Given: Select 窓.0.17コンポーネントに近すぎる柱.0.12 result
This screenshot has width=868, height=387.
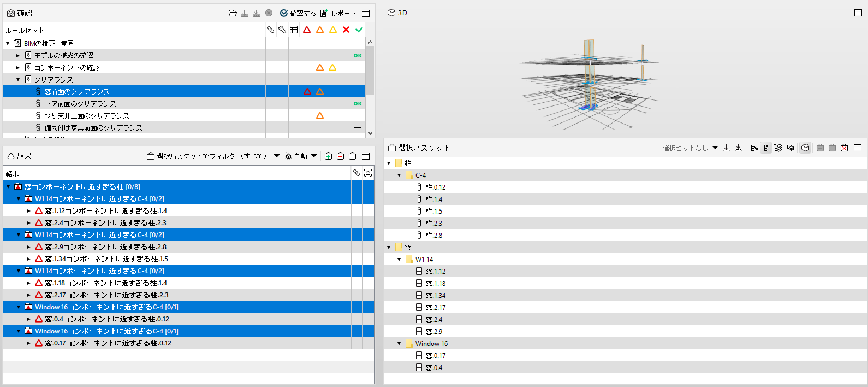Looking at the screenshot, I should pos(188,343).
